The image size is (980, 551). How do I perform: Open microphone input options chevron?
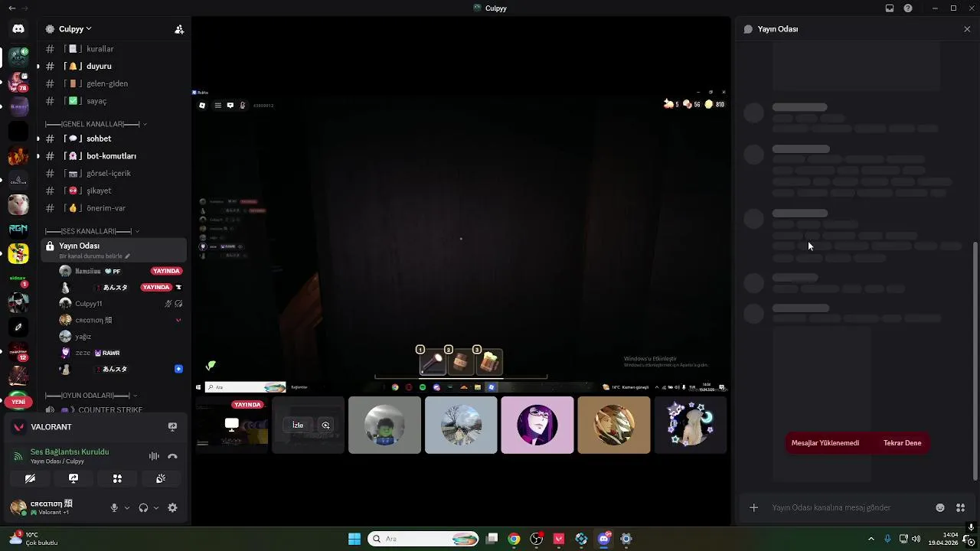tap(127, 507)
